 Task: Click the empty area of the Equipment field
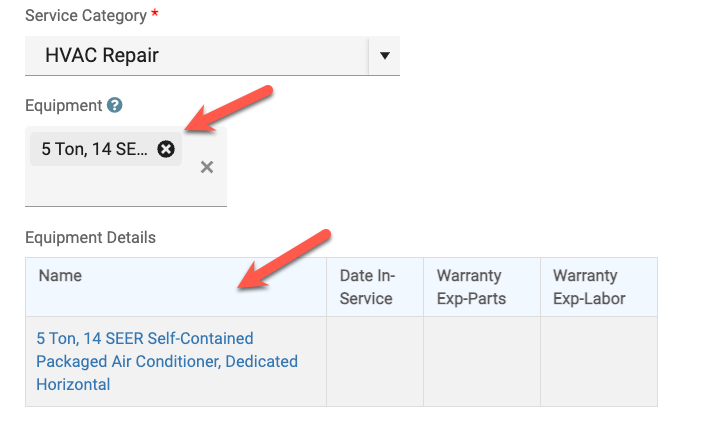click(110, 187)
